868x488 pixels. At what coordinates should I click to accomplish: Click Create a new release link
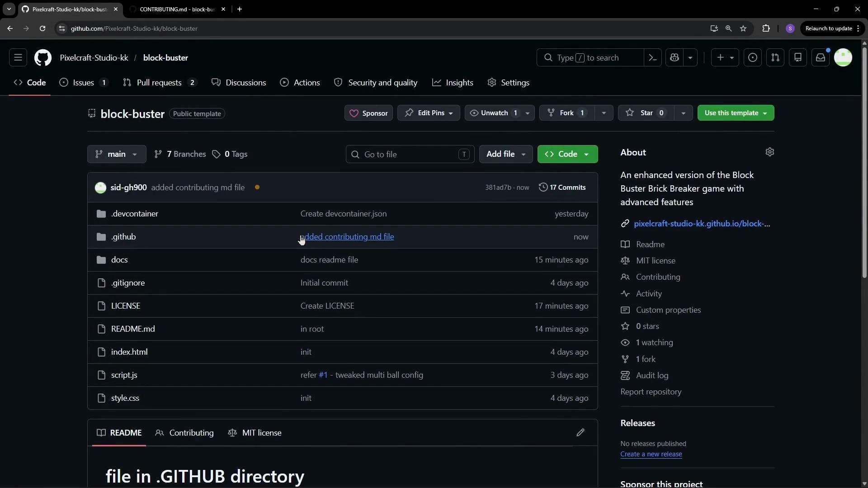tap(651, 454)
